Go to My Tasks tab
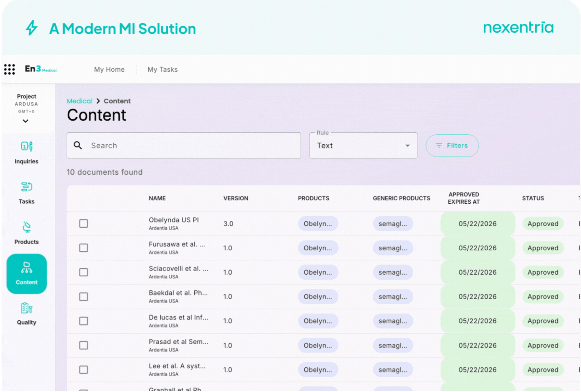Viewport: 581px width, 392px height. point(163,69)
